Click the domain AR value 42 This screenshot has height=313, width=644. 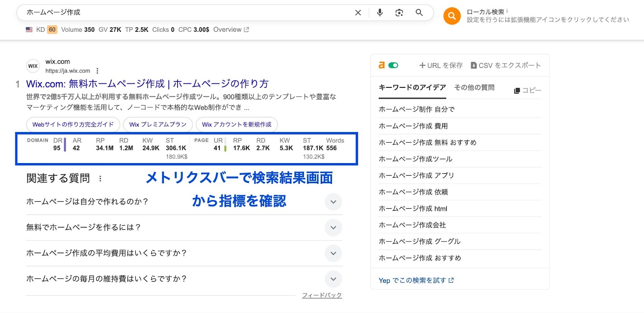pyautogui.click(x=76, y=148)
